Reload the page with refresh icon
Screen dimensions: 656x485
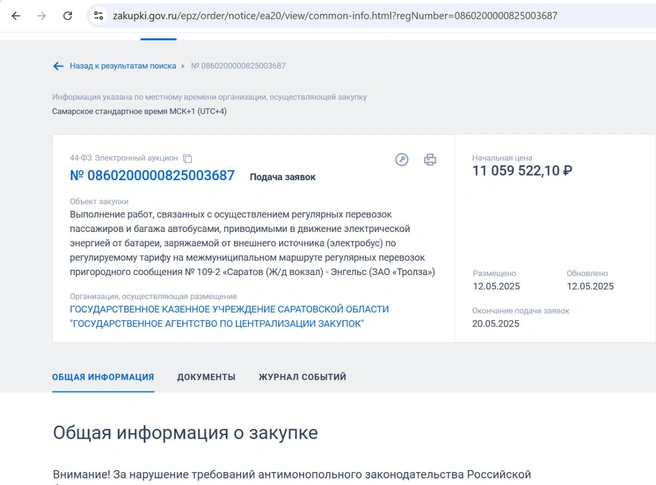67,16
